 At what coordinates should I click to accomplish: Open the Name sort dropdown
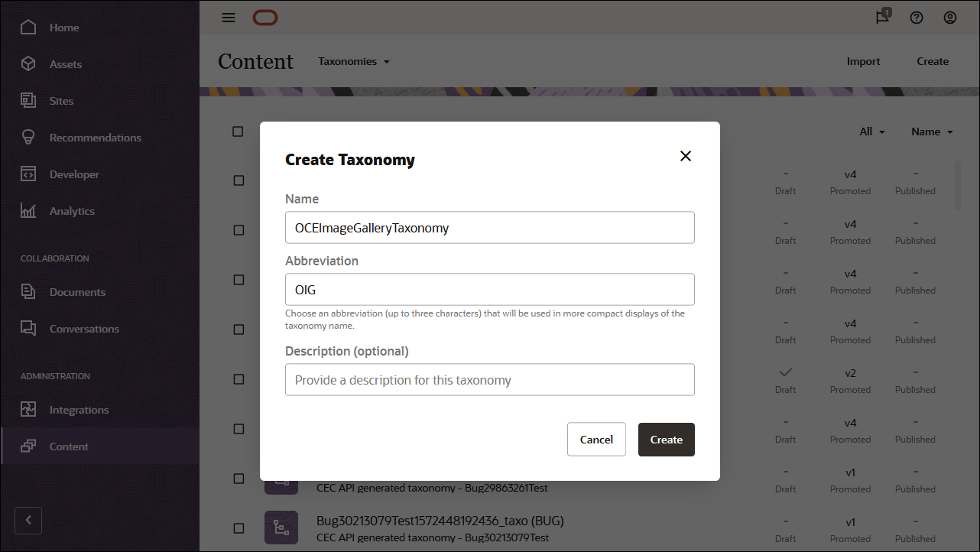[930, 131]
